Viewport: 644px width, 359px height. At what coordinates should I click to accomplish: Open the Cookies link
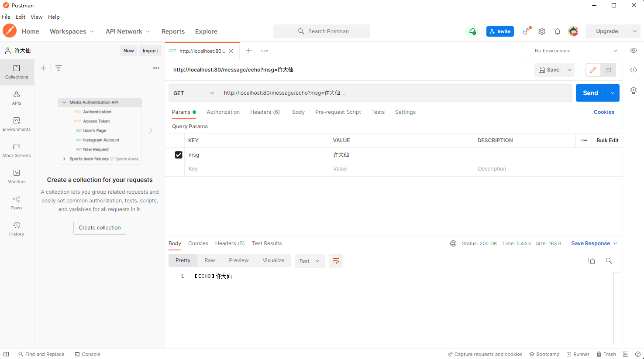point(604,112)
